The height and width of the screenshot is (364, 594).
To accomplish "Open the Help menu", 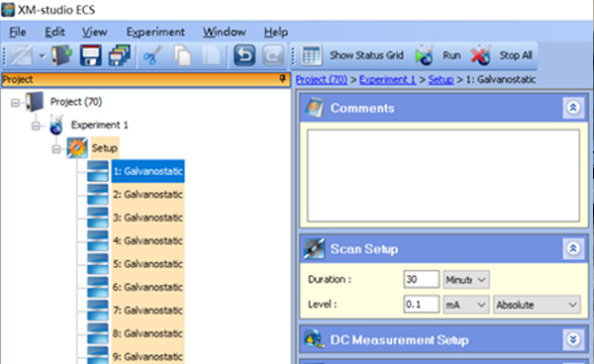I will [276, 32].
